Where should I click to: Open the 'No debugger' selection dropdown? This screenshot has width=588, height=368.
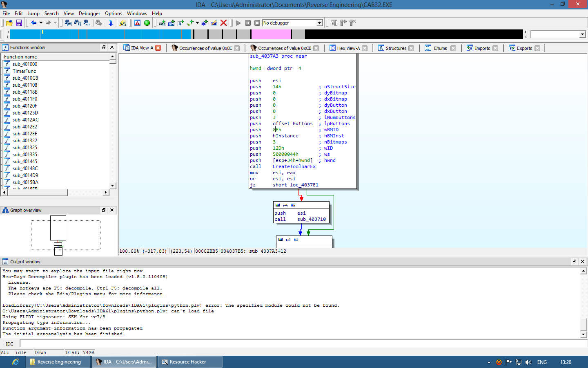tap(319, 23)
